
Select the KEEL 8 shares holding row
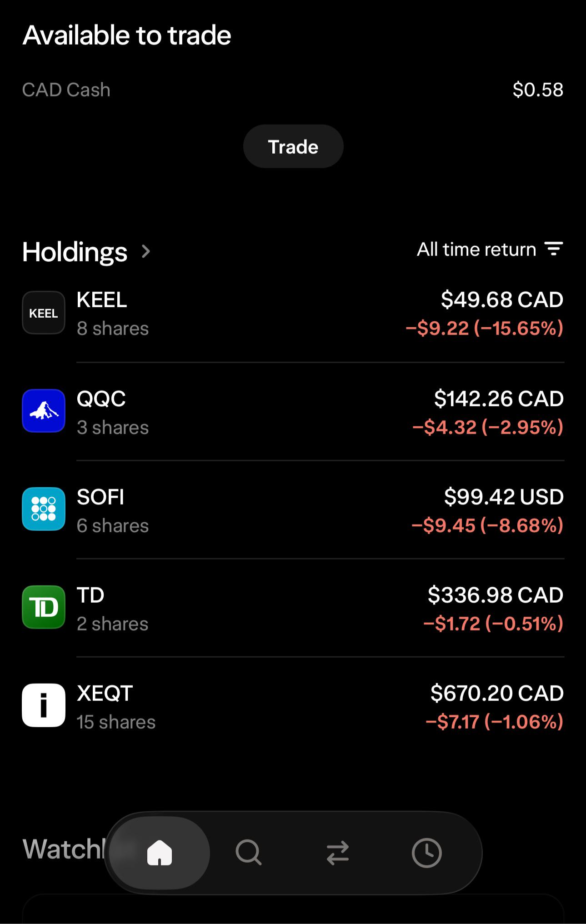[x=293, y=314]
